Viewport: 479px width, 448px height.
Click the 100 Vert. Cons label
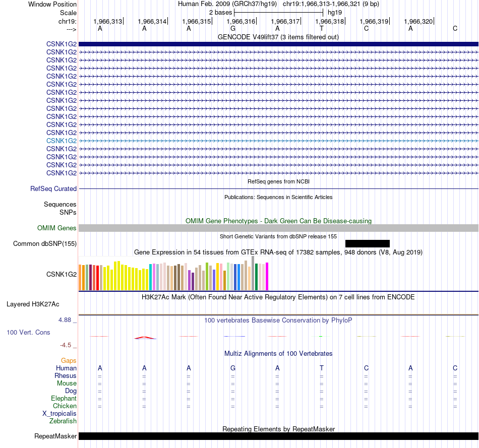click(x=28, y=332)
